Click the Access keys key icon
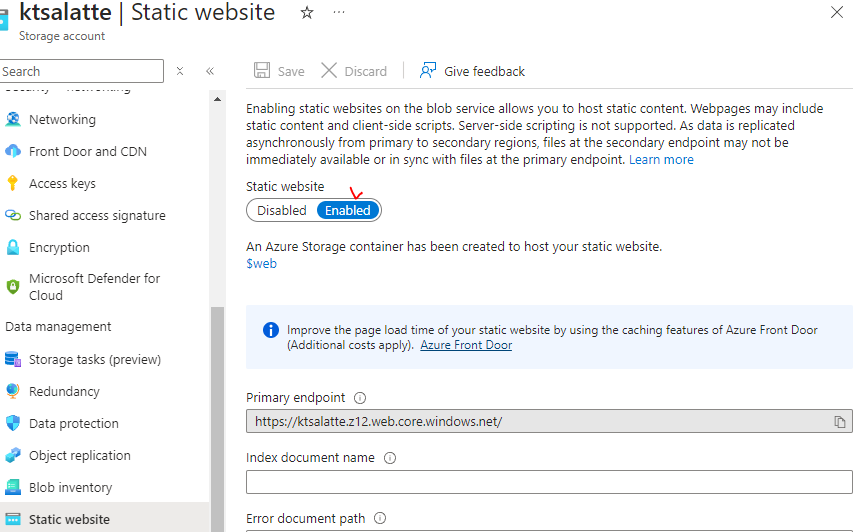 pos(13,183)
